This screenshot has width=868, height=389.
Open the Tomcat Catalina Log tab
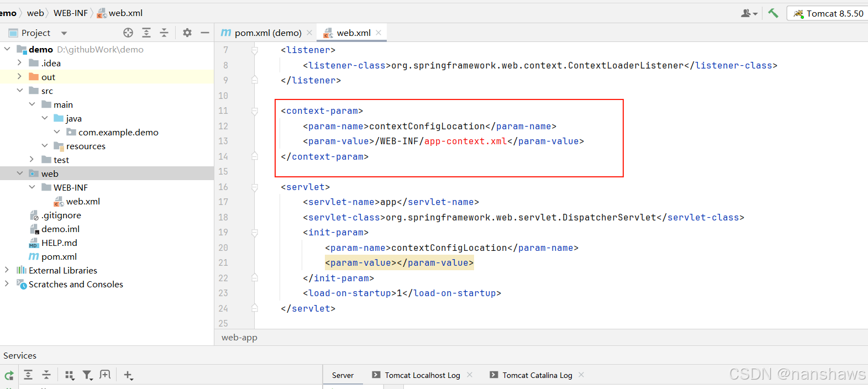click(537, 375)
